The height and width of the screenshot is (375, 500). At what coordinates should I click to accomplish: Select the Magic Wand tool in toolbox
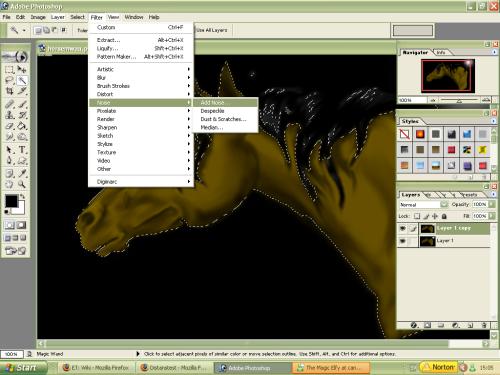point(22,80)
